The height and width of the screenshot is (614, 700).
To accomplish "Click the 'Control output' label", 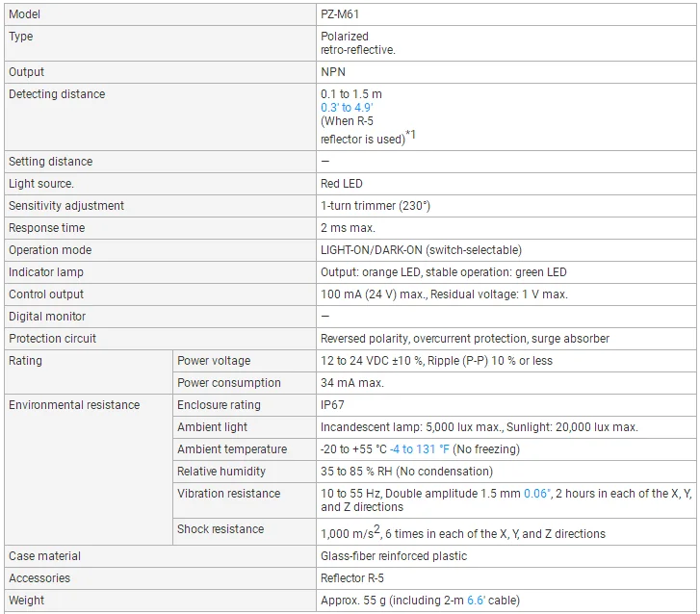I will tap(46, 294).
